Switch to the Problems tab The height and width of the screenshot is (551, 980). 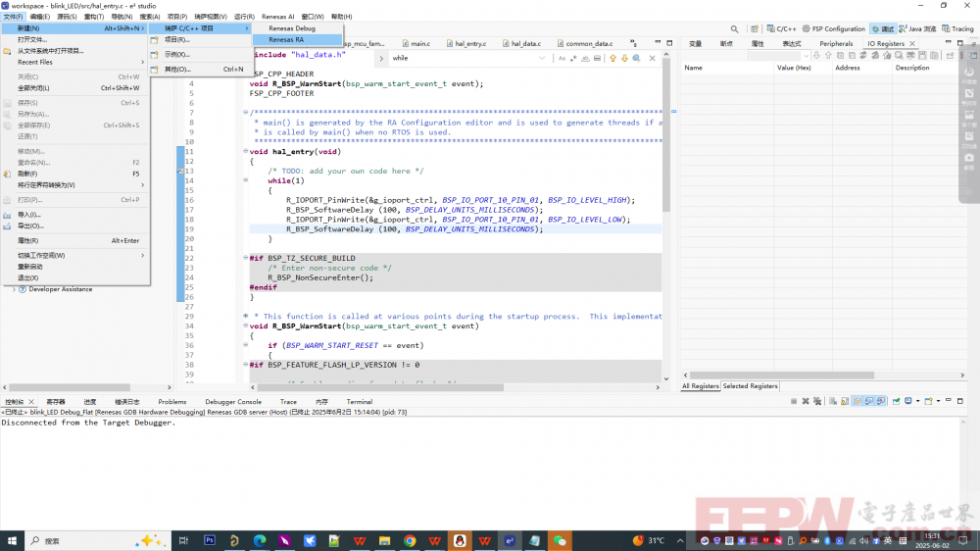click(x=171, y=402)
